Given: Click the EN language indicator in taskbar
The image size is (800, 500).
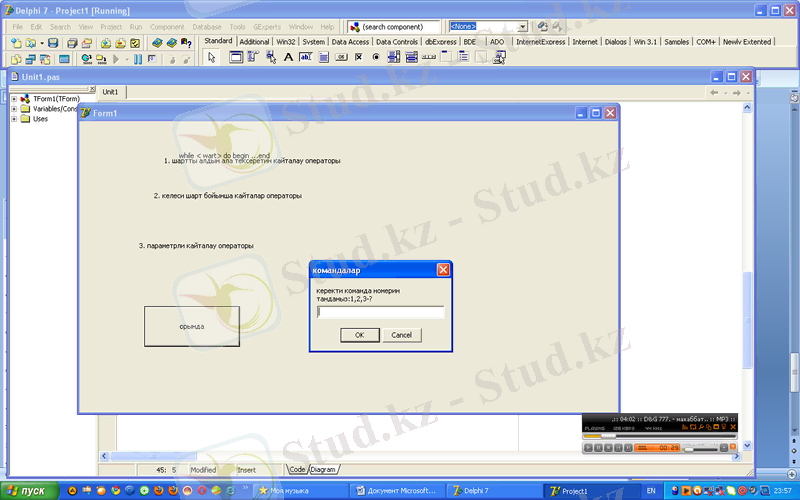Looking at the screenshot, I should coord(651,491).
